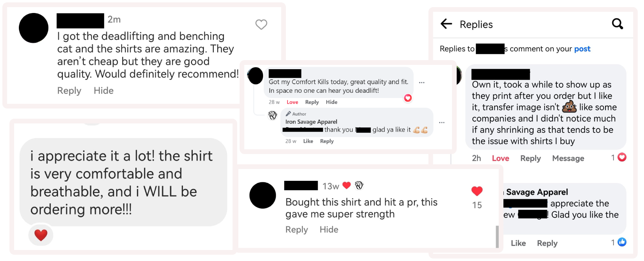Click the heart reaction badge on Comfort Kills comment

[408, 98]
